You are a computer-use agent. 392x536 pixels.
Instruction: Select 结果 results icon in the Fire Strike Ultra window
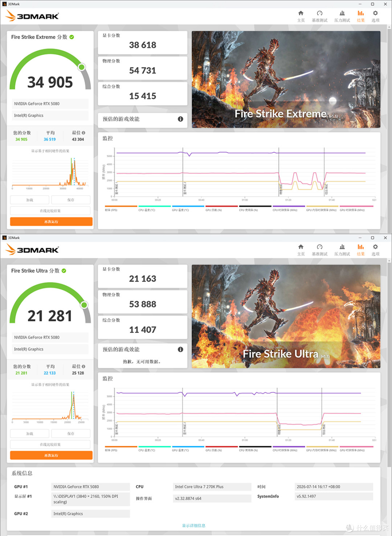pos(360,250)
